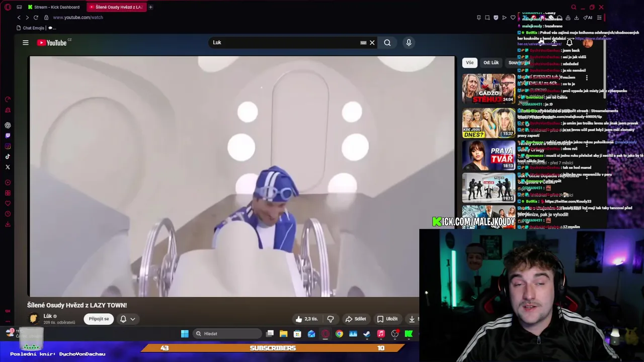Open the Opera AI toolbar button
This screenshot has height=362, width=644.
(x=589, y=18)
